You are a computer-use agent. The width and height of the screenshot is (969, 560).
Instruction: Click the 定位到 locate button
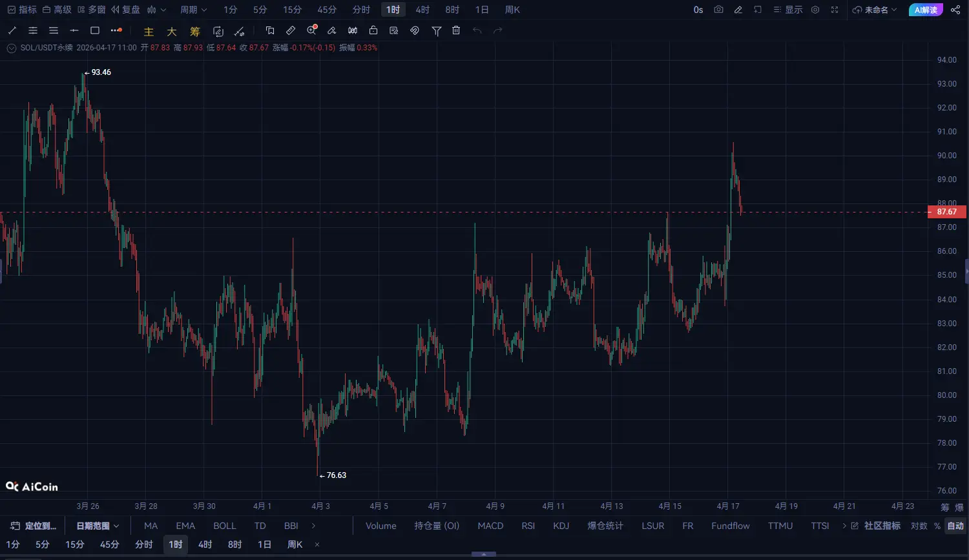[34, 526]
